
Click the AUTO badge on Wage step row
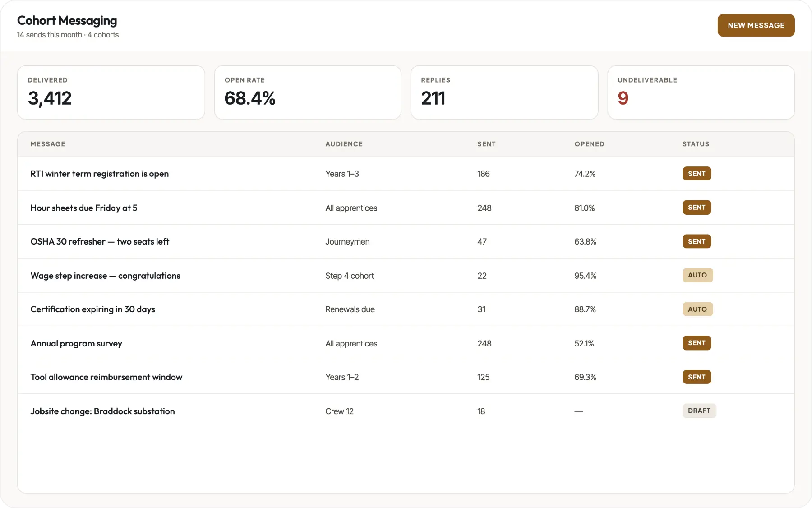(697, 275)
